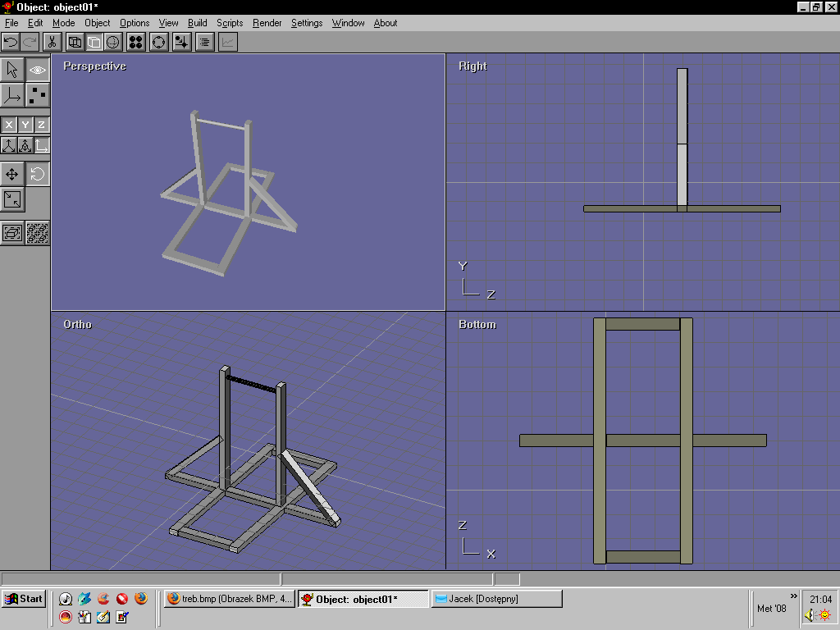Click the axes coordinate tool icon
Viewport: 840px width, 630px height.
(12, 96)
